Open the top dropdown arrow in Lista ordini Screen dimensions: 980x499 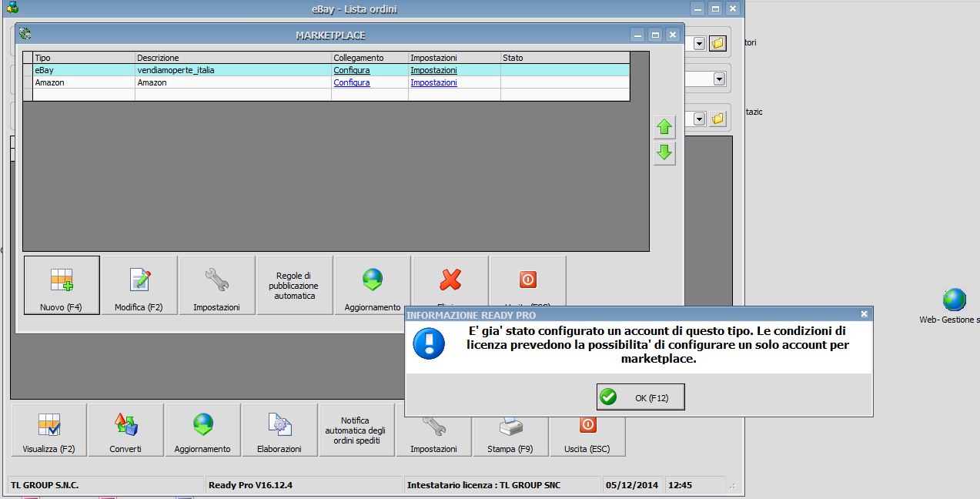tap(699, 43)
